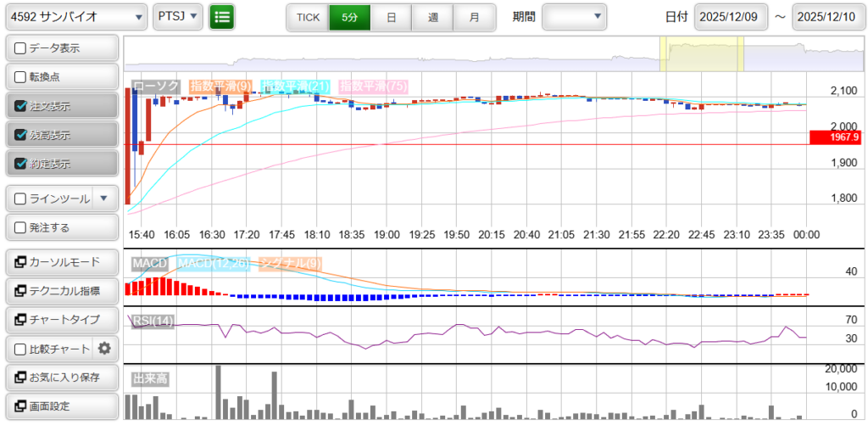Screen dimensions: 868x425
Task: Click お気に入り保存 to save favorite
Action: (x=61, y=377)
